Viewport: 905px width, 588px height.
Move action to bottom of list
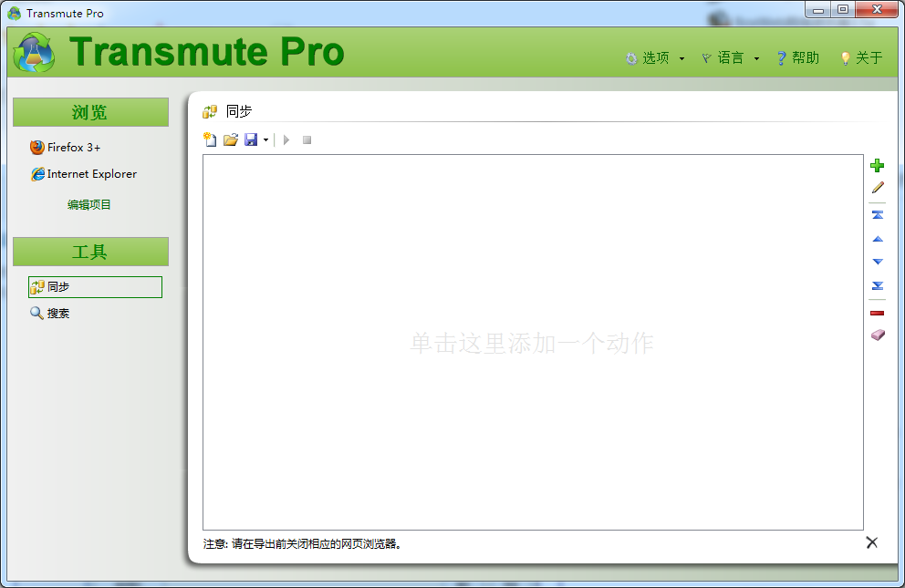click(x=878, y=286)
